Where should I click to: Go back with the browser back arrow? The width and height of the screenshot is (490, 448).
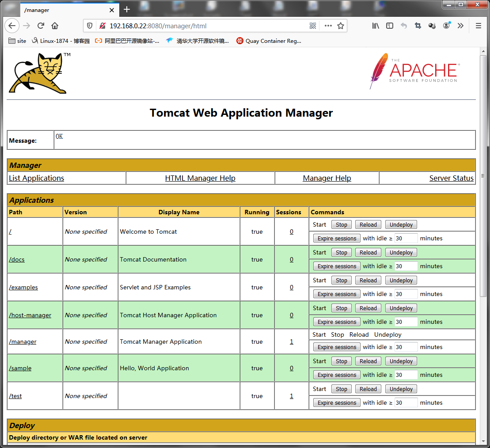pyautogui.click(x=12, y=26)
